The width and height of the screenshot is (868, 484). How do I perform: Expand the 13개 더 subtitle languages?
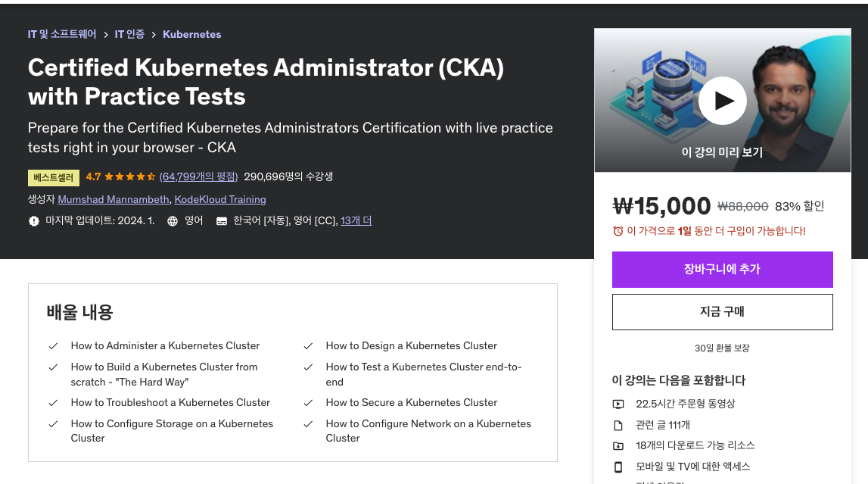pyautogui.click(x=356, y=220)
